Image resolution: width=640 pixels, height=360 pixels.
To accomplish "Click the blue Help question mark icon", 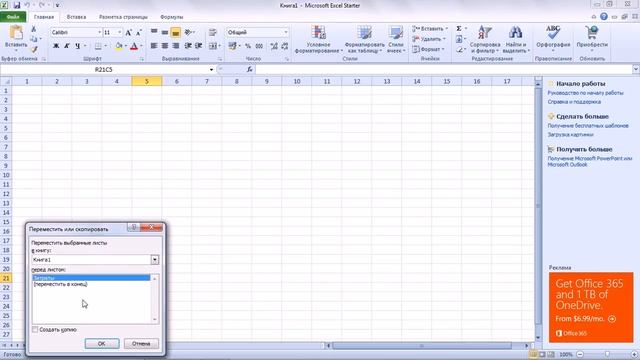I will click(604, 17).
